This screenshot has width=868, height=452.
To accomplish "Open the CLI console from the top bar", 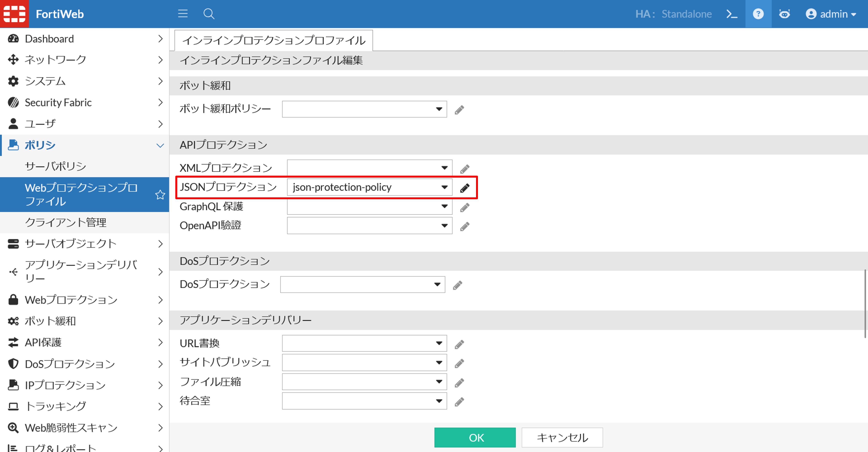I will [731, 14].
